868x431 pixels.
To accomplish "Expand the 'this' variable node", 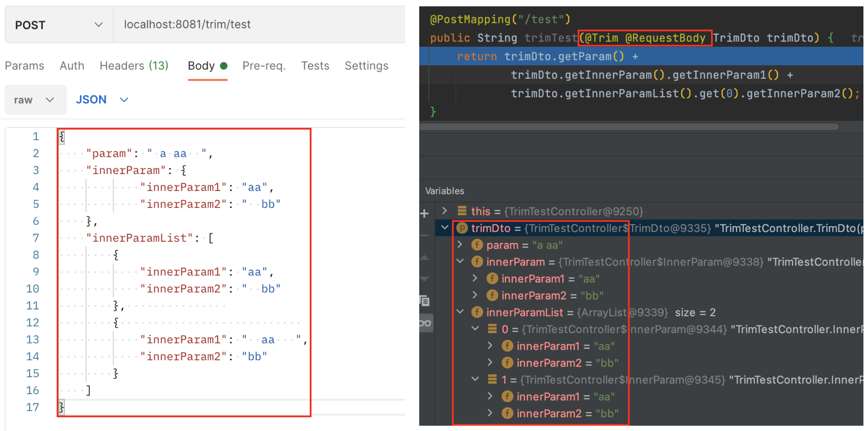I will point(445,211).
